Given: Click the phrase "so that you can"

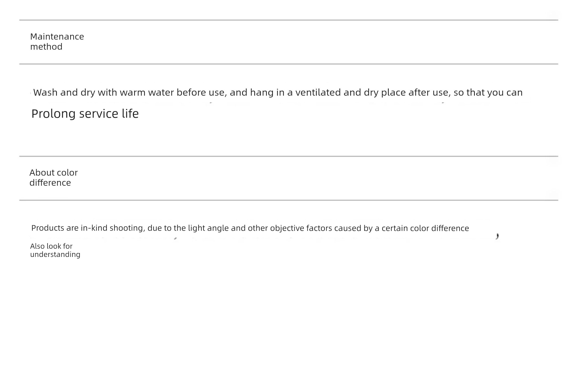Looking at the screenshot, I should point(488,92).
